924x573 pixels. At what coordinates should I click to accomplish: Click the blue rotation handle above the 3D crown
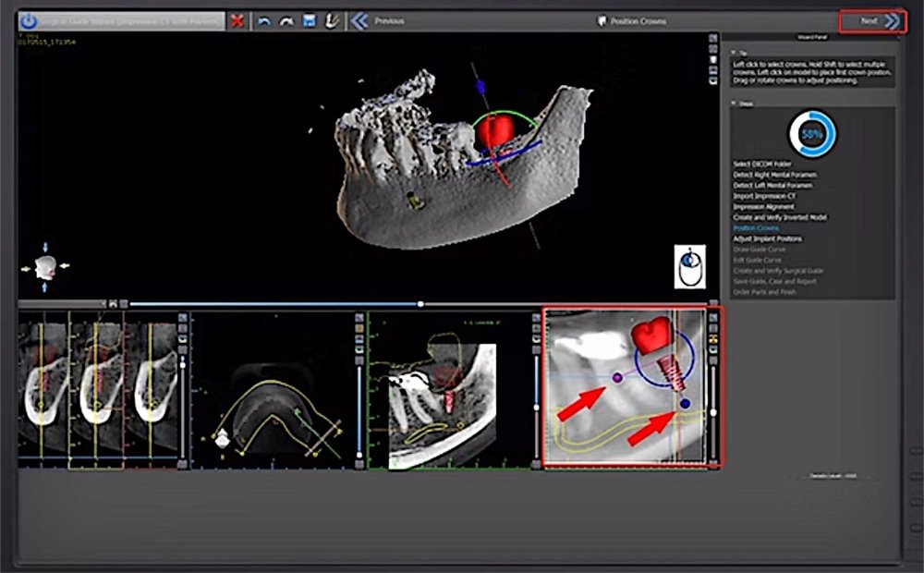point(480,88)
